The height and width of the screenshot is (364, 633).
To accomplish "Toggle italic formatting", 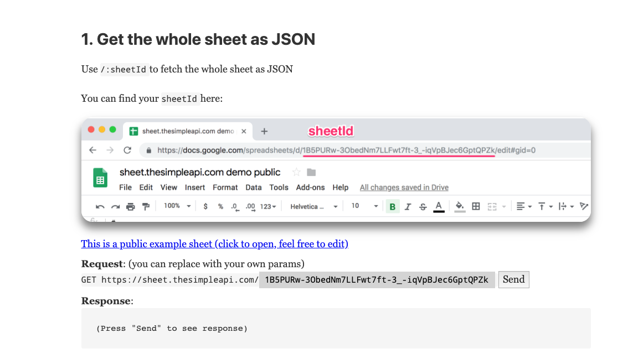I will (408, 206).
